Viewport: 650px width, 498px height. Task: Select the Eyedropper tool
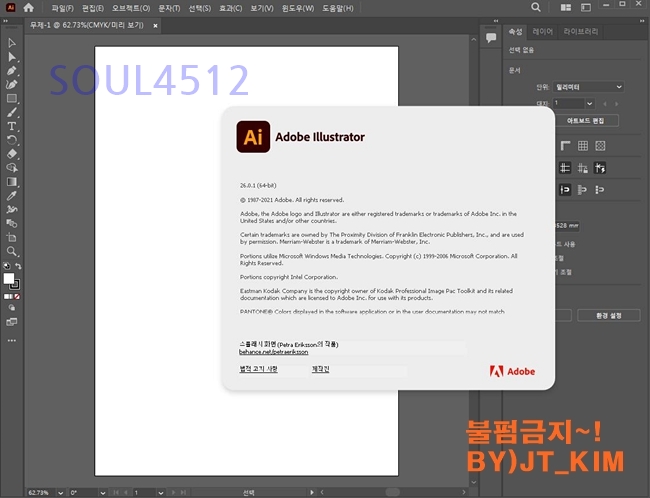(12, 196)
